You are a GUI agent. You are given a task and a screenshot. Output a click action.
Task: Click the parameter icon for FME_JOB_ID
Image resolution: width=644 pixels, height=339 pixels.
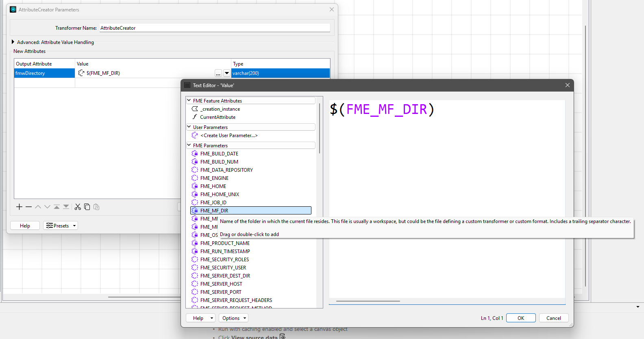195,202
